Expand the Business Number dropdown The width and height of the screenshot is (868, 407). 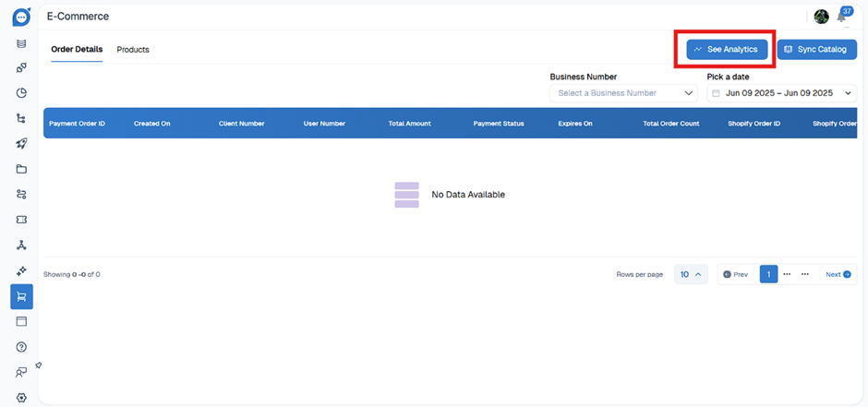tap(623, 93)
